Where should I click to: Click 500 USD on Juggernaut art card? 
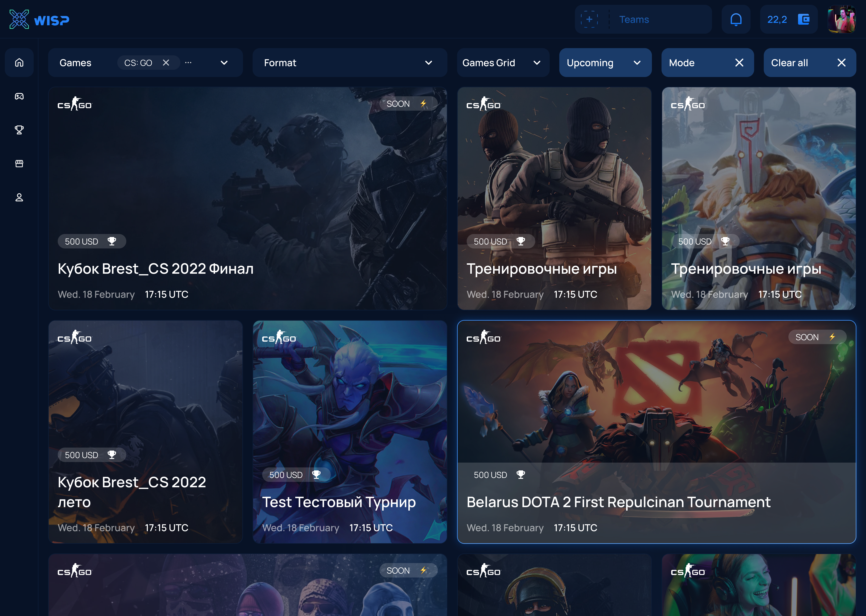point(705,241)
